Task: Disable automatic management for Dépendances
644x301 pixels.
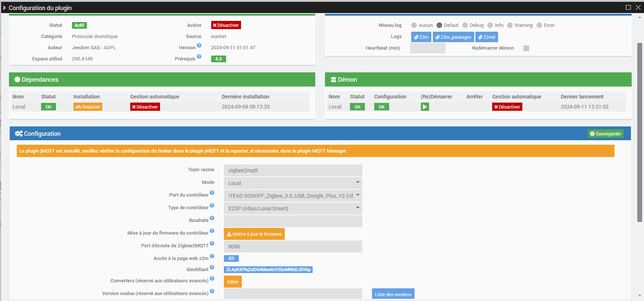Action: coord(145,107)
